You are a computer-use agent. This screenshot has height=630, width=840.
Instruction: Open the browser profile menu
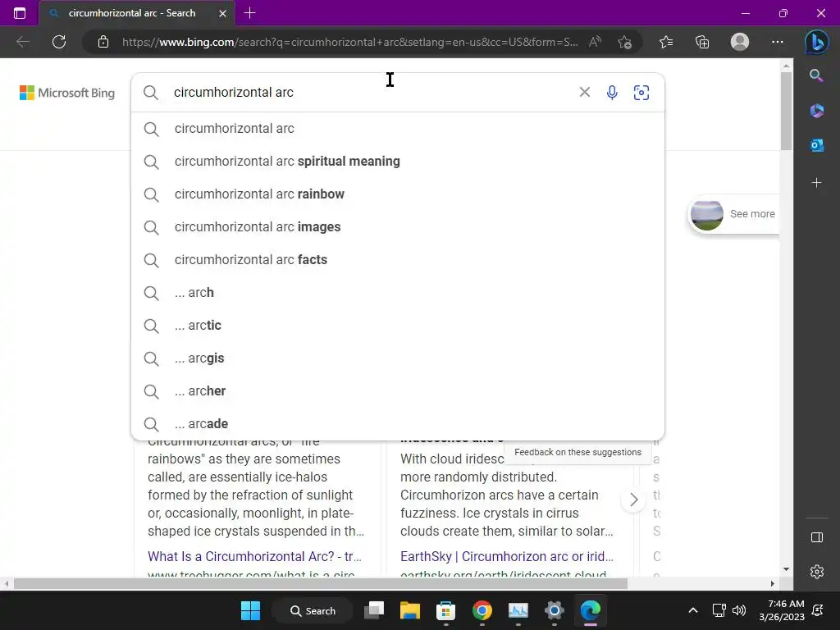coord(740,42)
